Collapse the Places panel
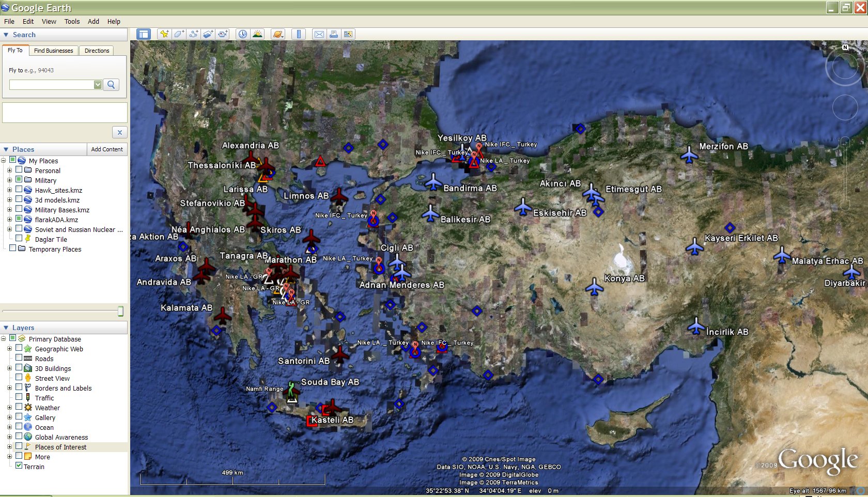 [x=6, y=149]
